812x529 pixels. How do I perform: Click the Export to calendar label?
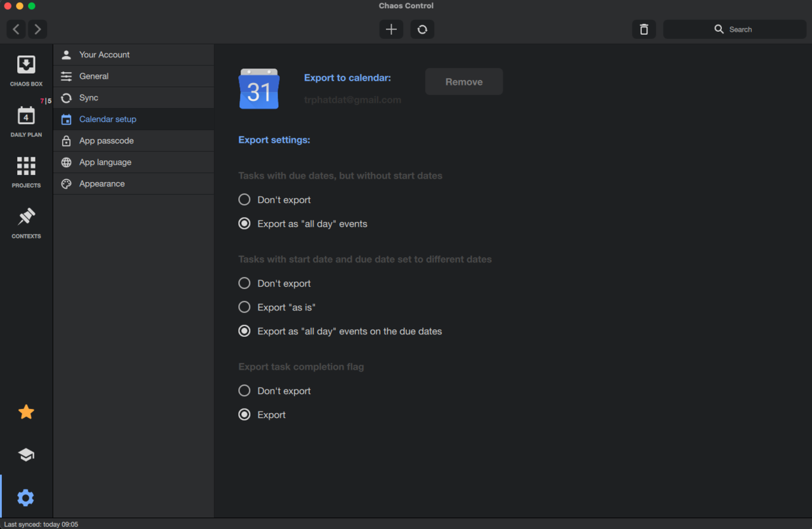pyautogui.click(x=347, y=78)
